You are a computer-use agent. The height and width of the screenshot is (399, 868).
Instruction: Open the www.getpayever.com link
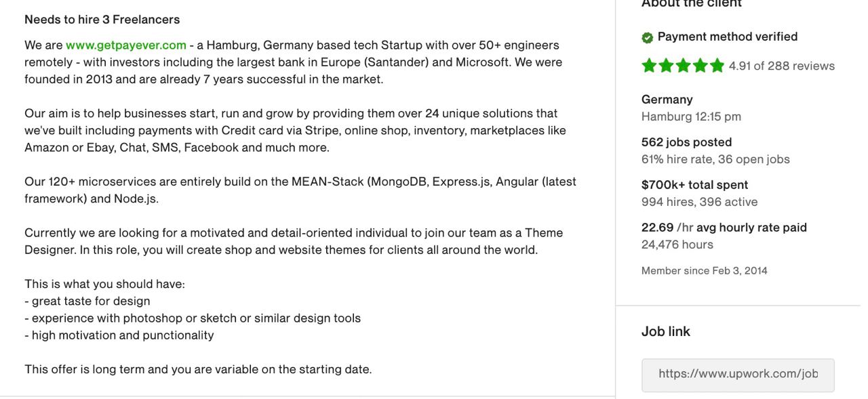[126, 45]
